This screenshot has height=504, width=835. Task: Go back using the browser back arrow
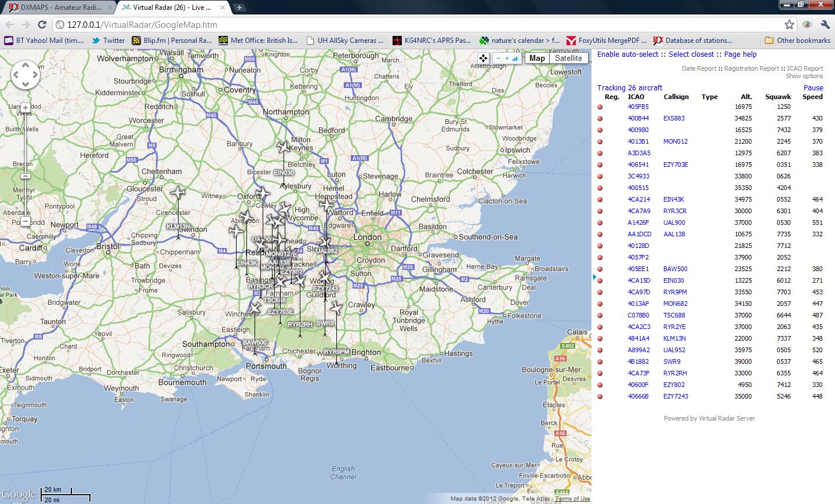tap(9, 24)
